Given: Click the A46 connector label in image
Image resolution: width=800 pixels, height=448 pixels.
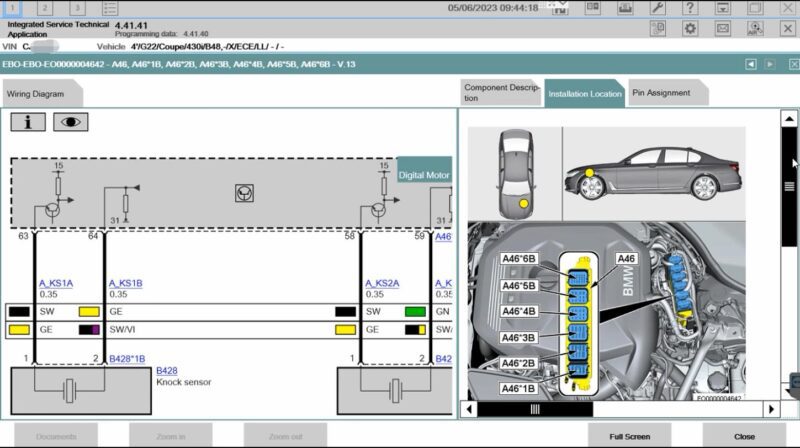Looking at the screenshot, I should (626, 259).
